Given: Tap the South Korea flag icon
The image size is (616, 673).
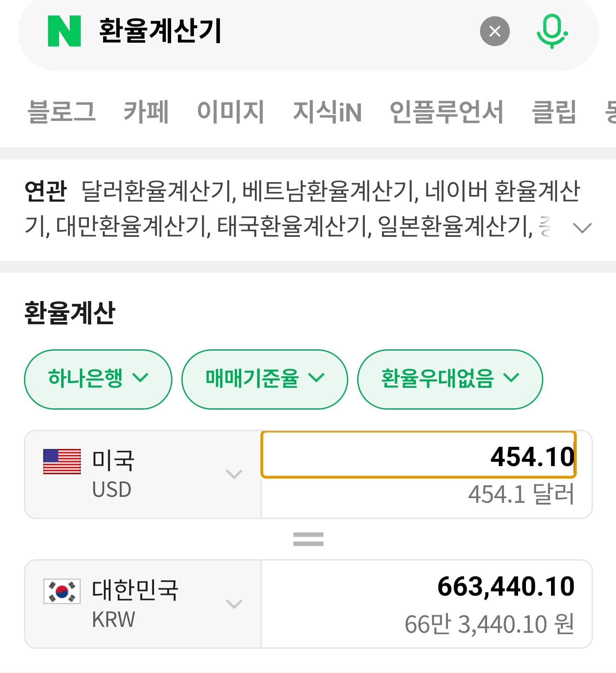Looking at the screenshot, I should pyautogui.click(x=62, y=591).
